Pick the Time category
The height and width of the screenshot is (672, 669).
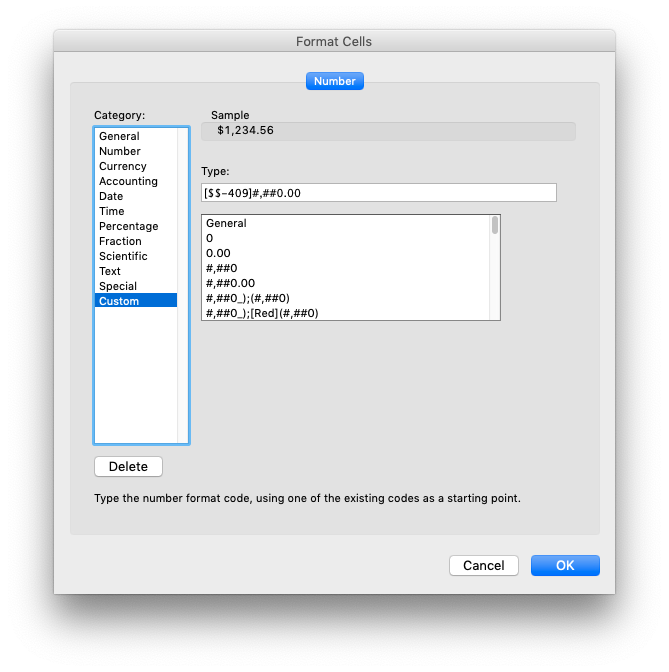(x=135, y=211)
